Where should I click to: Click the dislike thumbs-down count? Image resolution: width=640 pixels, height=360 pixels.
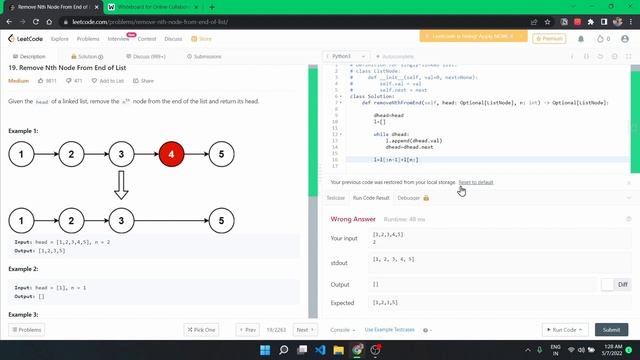point(74,81)
